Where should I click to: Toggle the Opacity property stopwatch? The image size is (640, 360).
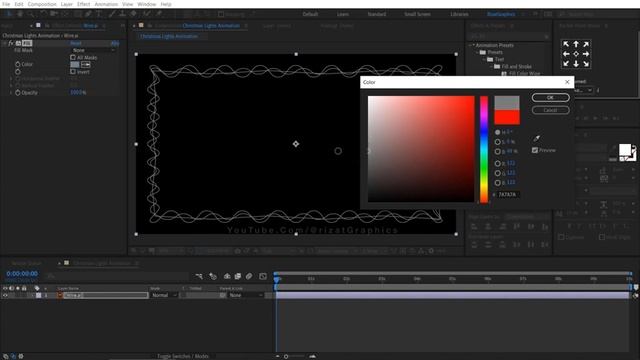pos(18,93)
